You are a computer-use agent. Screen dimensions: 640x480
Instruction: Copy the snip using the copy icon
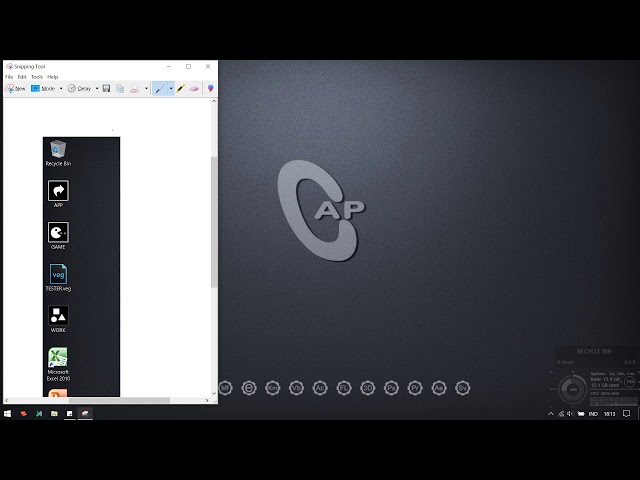click(120, 89)
